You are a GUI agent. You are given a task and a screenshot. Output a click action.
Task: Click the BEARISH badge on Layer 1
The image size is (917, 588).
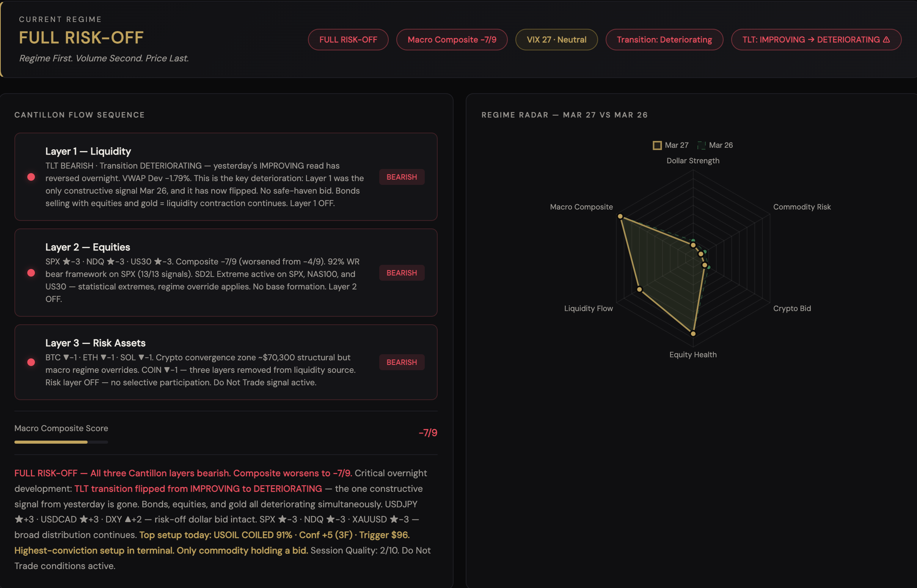[x=402, y=177]
